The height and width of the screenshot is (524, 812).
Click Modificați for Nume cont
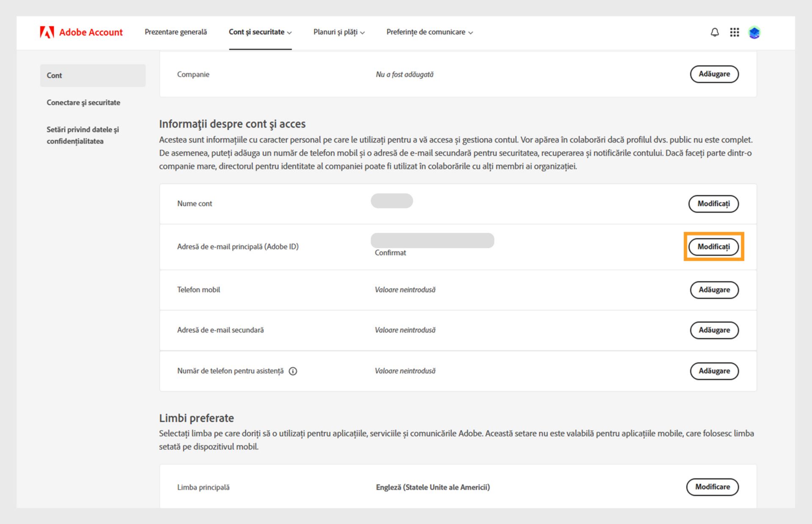point(713,204)
